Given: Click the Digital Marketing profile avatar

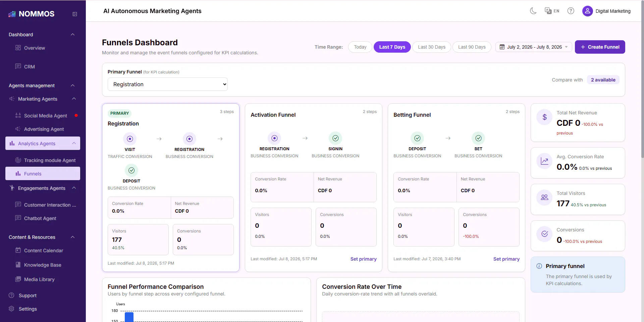Looking at the screenshot, I should pos(587,11).
